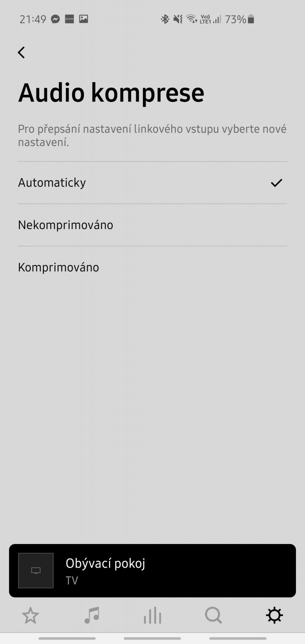Tap the Sonos notification icon
Viewport: 305px width, 644px height.
(69, 19)
